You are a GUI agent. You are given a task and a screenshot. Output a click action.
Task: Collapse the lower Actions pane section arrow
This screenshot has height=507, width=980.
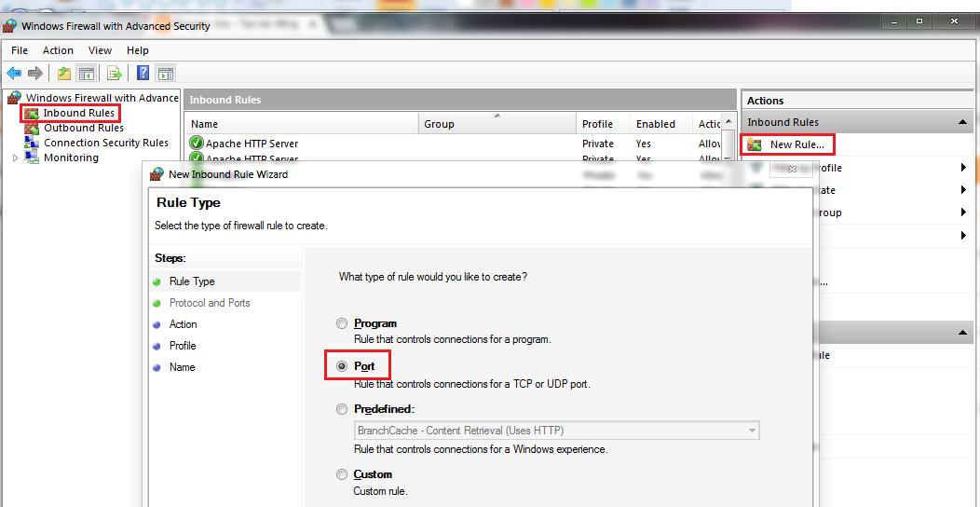[962, 334]
